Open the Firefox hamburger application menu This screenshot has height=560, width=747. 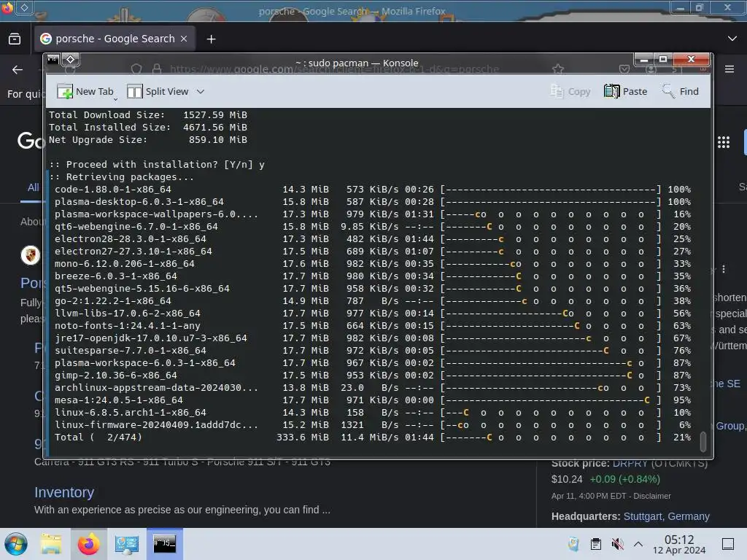point(729,69)
